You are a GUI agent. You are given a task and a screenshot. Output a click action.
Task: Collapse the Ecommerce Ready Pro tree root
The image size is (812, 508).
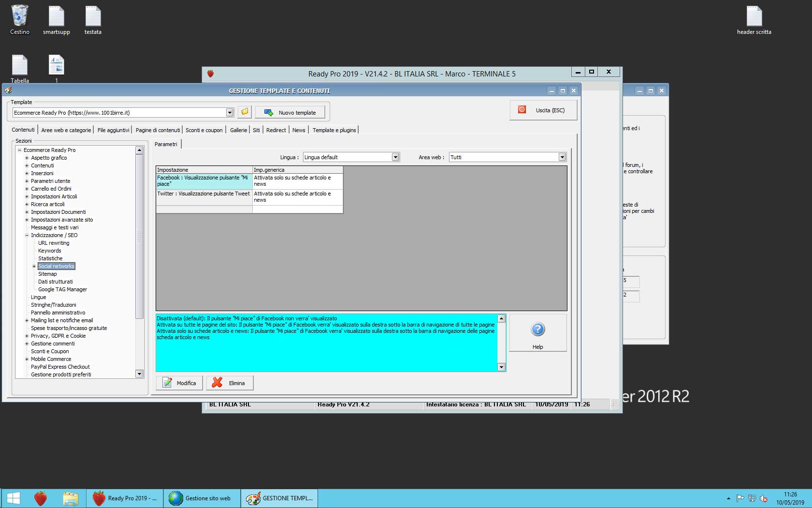[20, 150]
